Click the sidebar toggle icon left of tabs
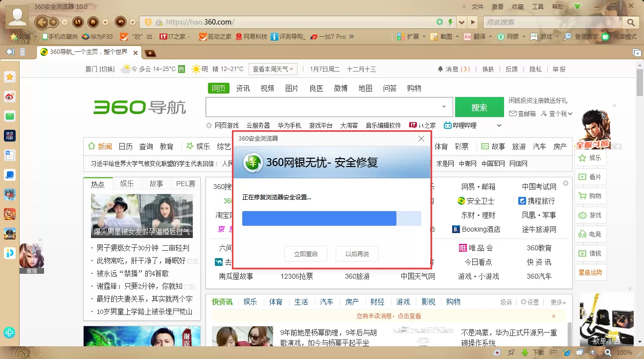Viewport: 644px width, 359px height. pos(10,52)
